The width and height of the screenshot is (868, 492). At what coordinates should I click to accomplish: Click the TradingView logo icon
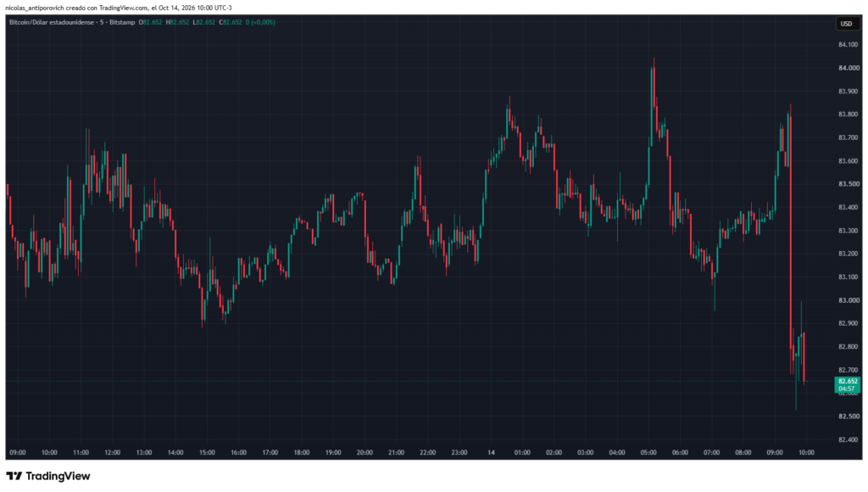14,476
